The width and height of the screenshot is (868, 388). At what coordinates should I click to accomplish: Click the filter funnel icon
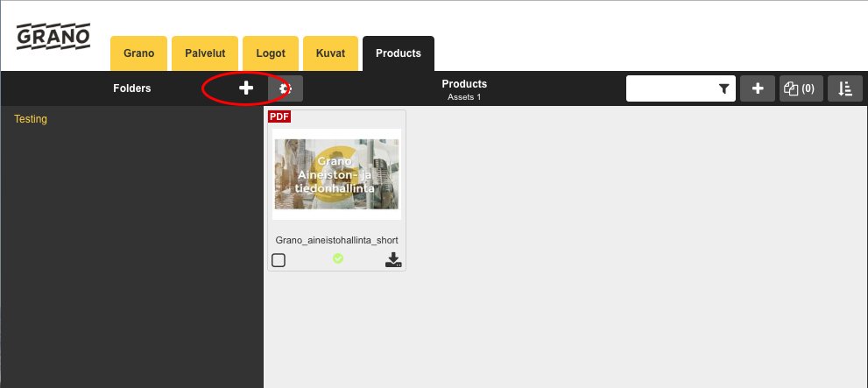click(x=723, y=88)
